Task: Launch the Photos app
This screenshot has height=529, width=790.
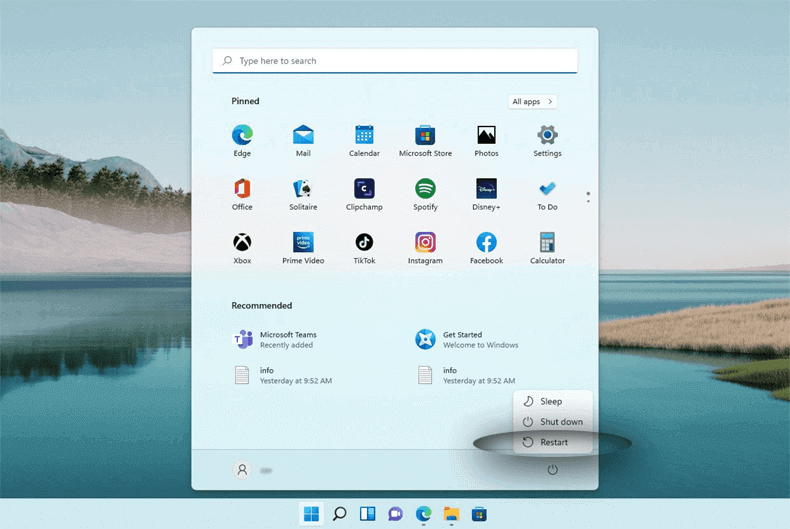Action: pos(486,141)
